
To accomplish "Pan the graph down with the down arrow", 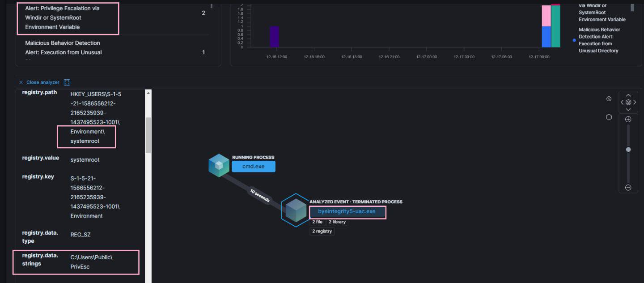I will 628,109.
